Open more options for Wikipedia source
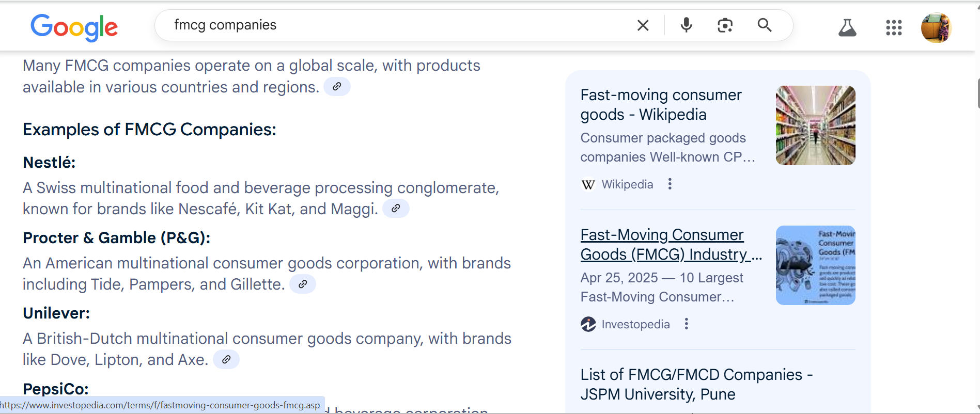This screenshot has width=980, height=414. pos(670,184)
